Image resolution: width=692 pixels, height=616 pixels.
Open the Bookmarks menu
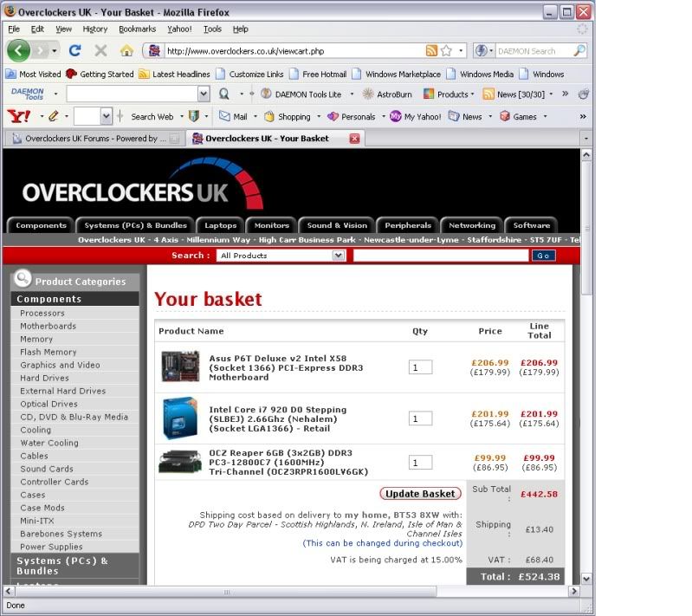point(137,29)
